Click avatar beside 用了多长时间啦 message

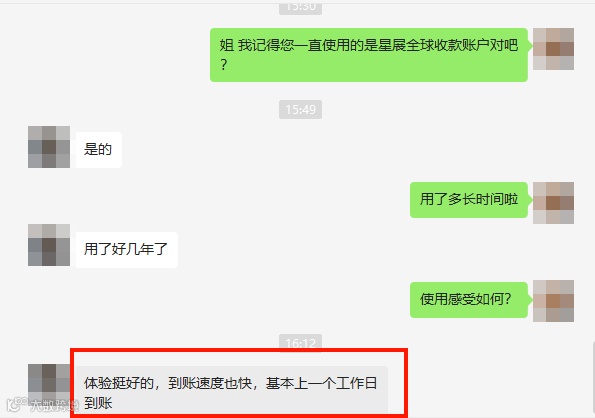553,203
